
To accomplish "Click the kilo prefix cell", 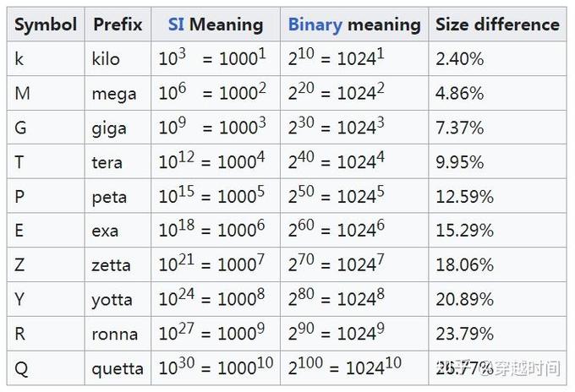I will (118, 58).
